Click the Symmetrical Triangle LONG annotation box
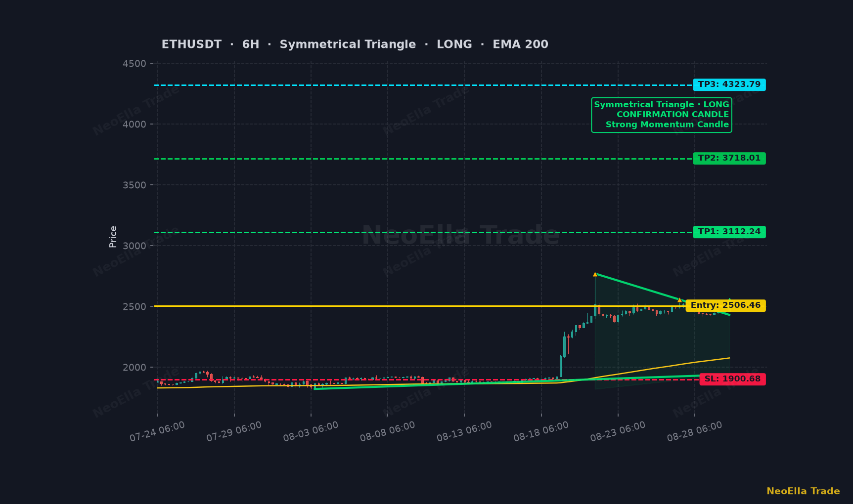This screenshot has height=504, width=853. [662, 115]
